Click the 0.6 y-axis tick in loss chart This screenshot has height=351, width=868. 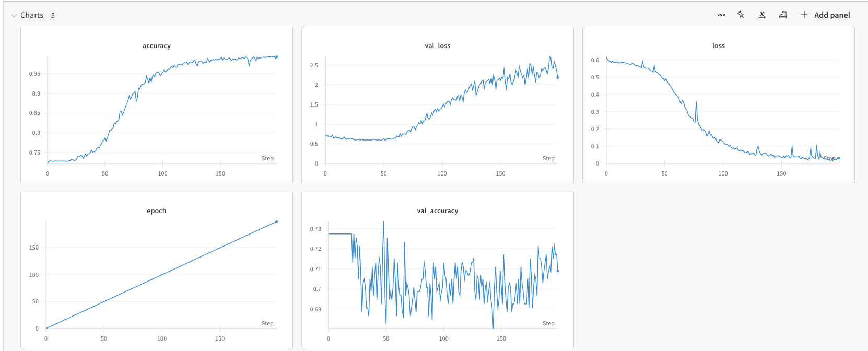595,60
